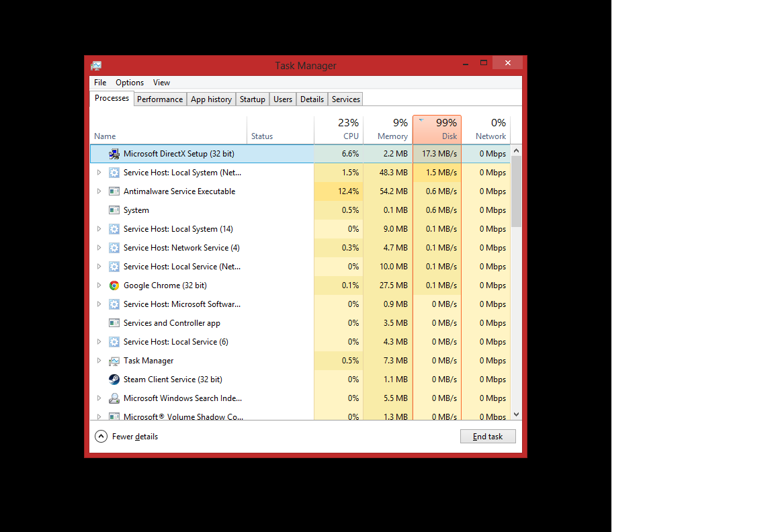Click the Antimalware Service Executable icon

[114, 191]
